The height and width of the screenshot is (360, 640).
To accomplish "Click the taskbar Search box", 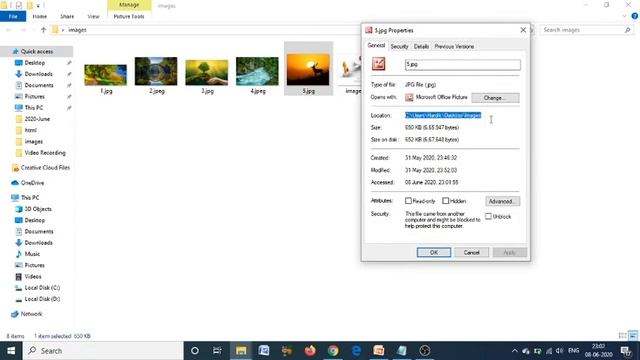I will [x=103, y=351].
